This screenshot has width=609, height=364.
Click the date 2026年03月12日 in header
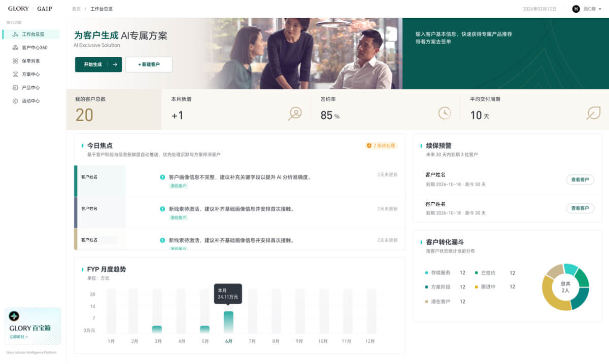tap(539, 9)
